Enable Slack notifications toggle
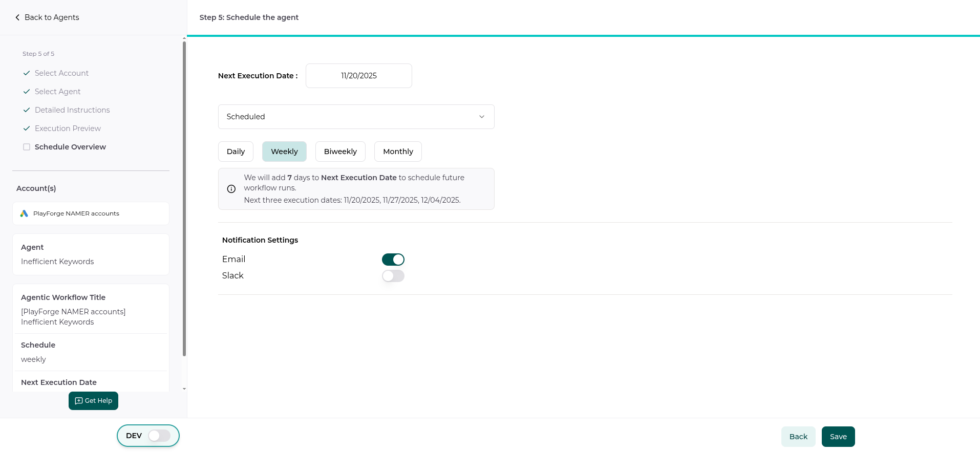Viewport: 980px width, 452px height. [x=393, y=276]
